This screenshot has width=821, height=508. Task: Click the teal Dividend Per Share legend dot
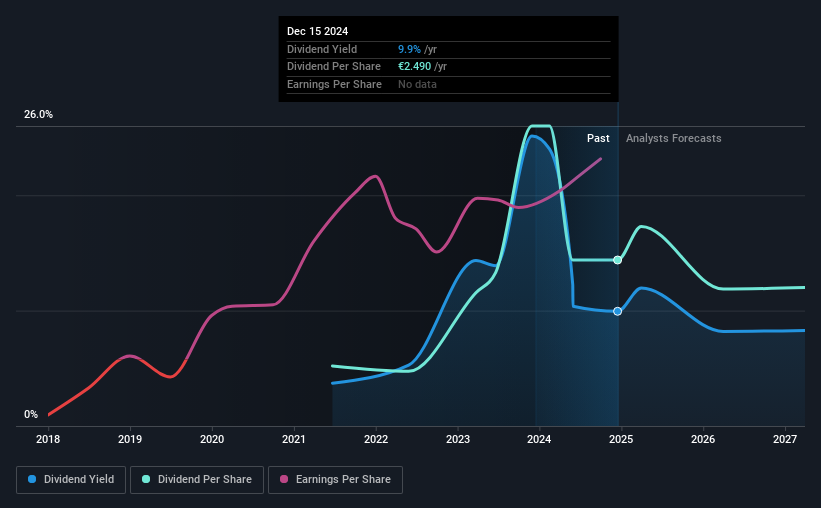[146, 479]
